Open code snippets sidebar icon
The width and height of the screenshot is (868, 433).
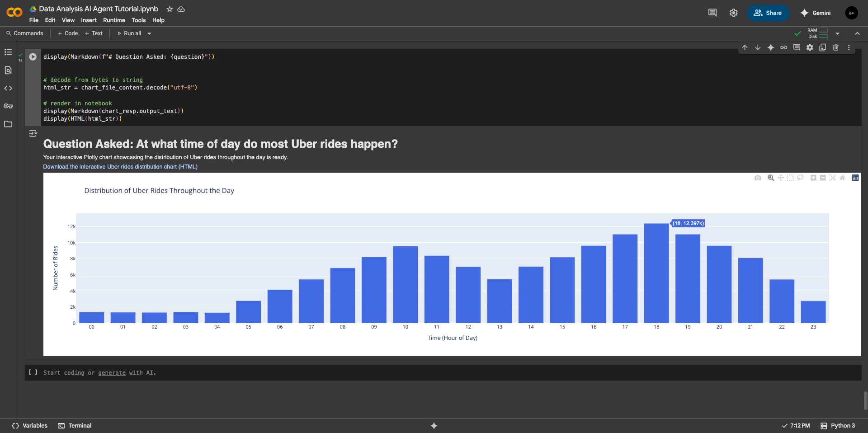[x=8, y=88]
